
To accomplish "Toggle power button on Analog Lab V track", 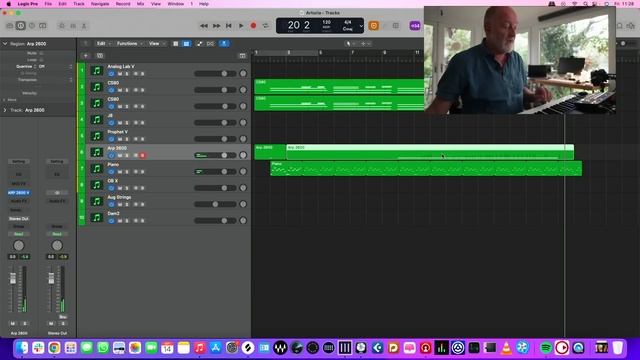I will (x=111, y=74).
